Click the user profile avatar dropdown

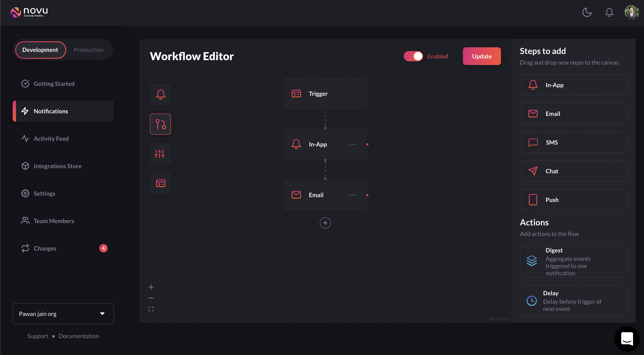[632, 12]
